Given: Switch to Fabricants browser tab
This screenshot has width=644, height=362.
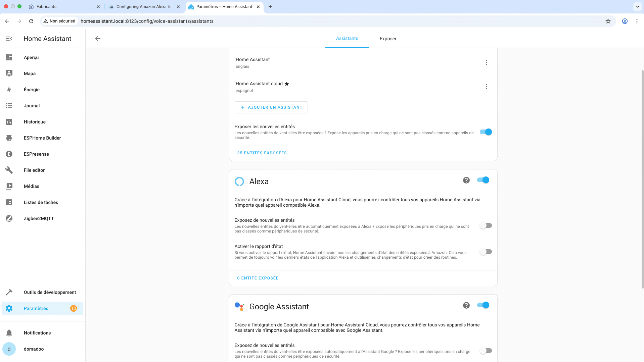Looking at the screenshot, I should (x=64, y=7).
